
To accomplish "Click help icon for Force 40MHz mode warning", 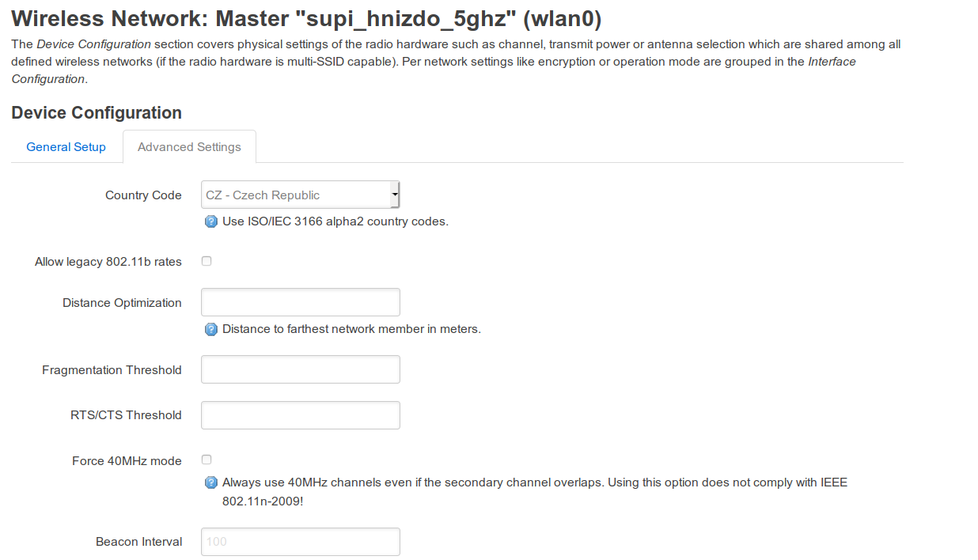I will point(210,482).
